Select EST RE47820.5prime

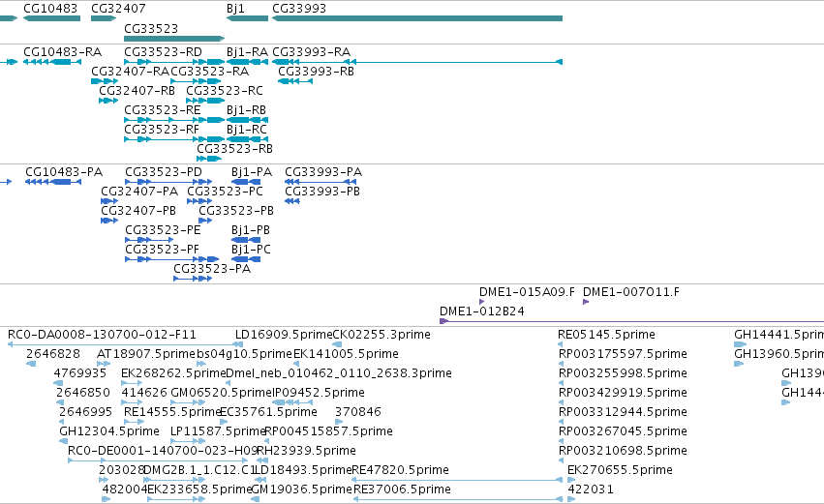401,470
